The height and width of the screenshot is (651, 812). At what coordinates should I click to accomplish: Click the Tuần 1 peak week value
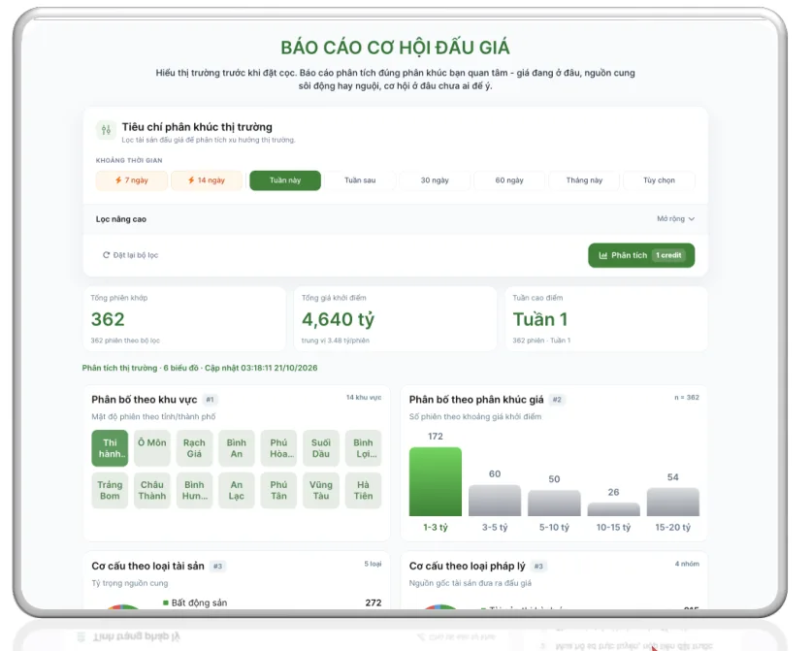[x=540, y=319]
